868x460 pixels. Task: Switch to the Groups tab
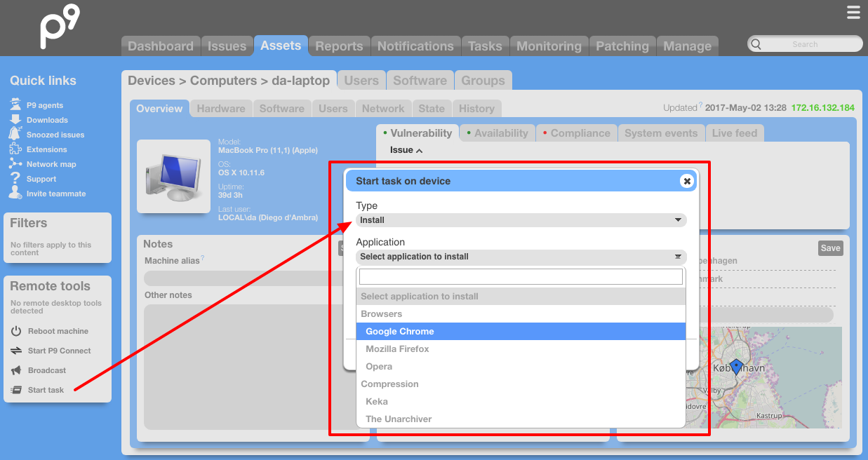pyautogui.click(x=483, y=81)
